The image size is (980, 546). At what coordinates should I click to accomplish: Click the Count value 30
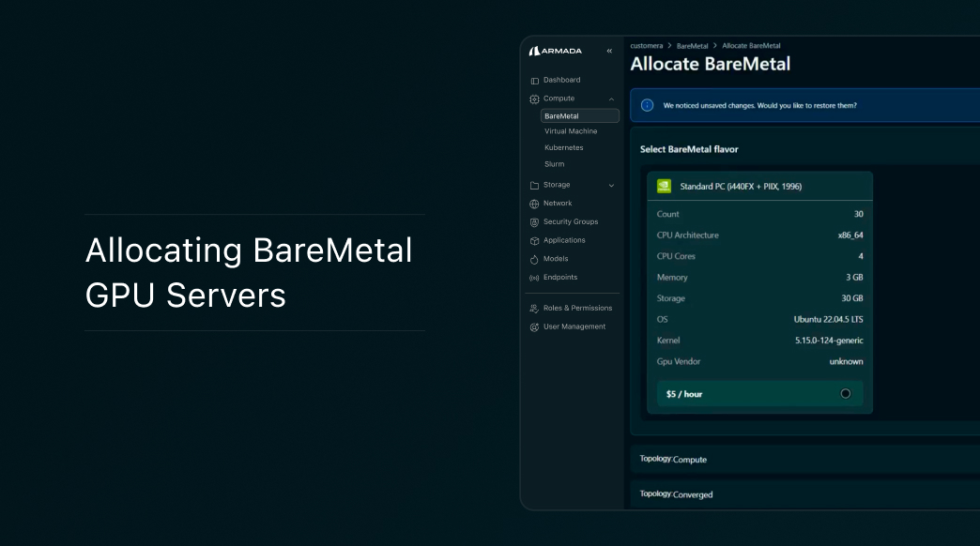click(859, 214)
